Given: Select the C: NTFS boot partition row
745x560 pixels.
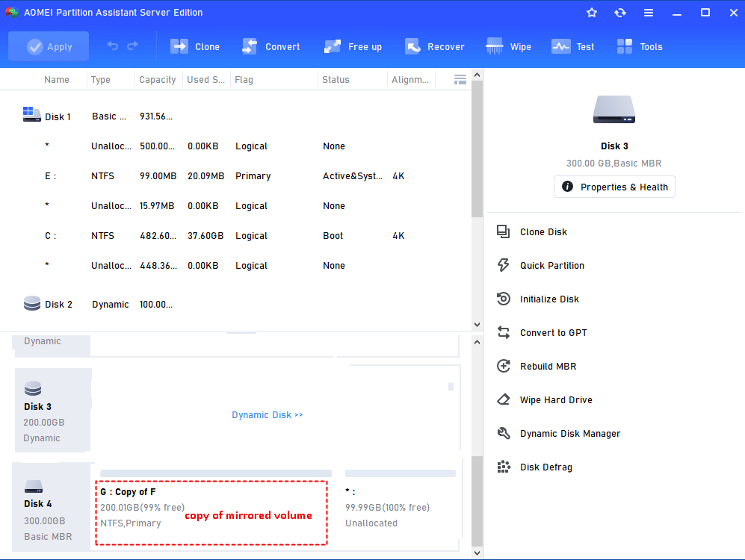Looking at the screenshot, I should pos(235,236).
